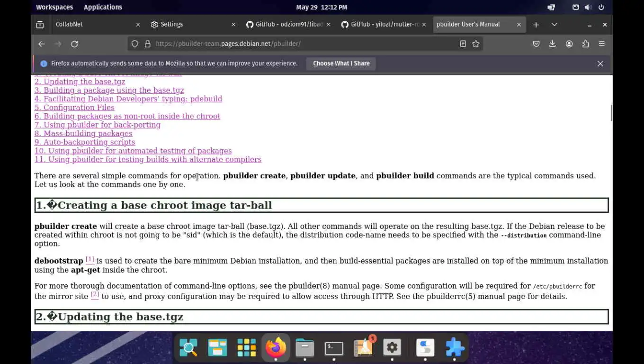Save page to Pocket
The height and width of the screenshot is (364, 644).
coord(536,44)
